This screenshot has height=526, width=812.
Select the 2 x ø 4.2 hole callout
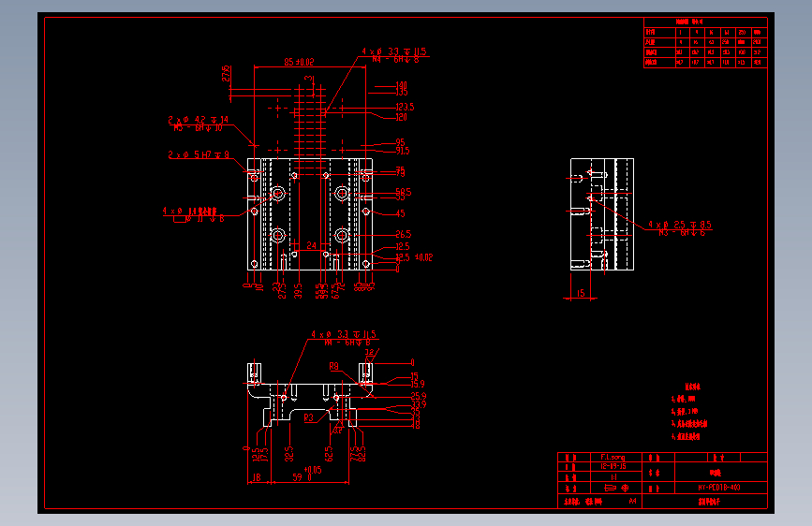pos(198,120)
